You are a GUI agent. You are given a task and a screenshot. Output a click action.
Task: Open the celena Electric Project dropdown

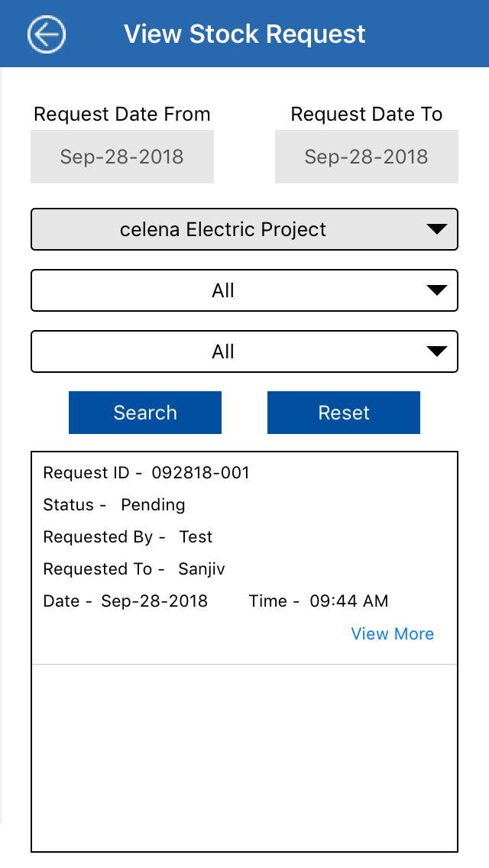pyautogui.click(x=223, y=229)
